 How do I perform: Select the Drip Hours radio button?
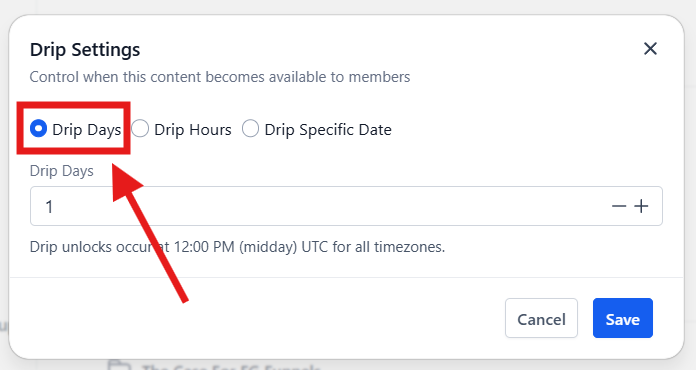(140, 129)
